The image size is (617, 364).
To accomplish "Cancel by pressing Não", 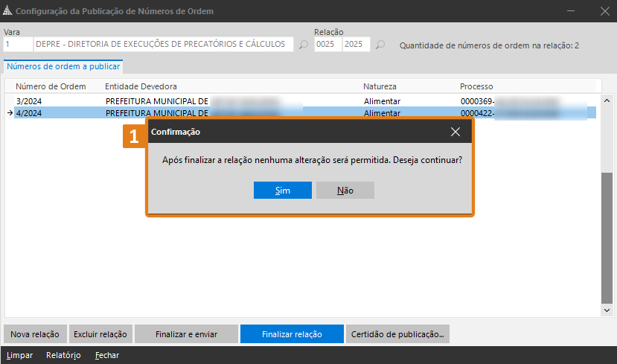I will (345, 191).
